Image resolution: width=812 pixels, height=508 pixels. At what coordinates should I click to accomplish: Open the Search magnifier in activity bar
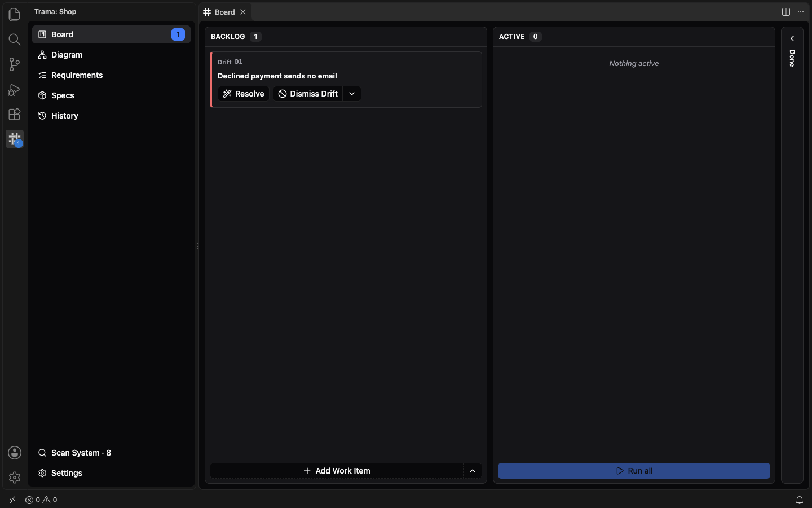pyautogui.click(x=15, y=39)
